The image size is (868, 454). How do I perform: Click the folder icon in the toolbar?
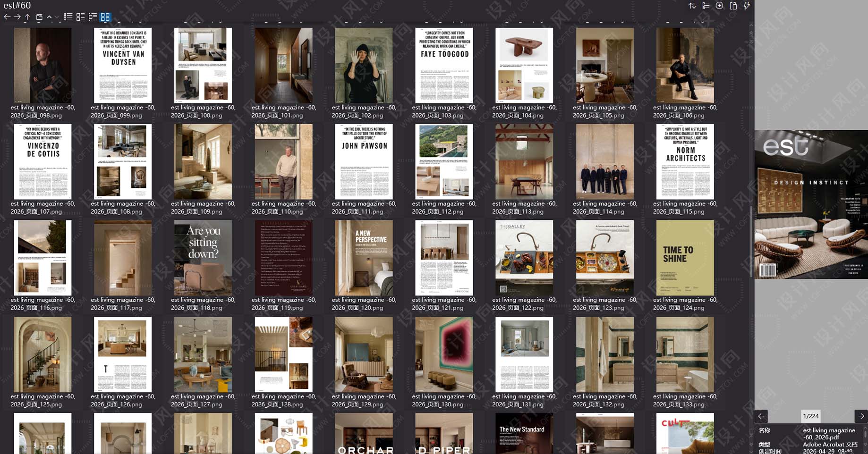[x=39, y=17]
